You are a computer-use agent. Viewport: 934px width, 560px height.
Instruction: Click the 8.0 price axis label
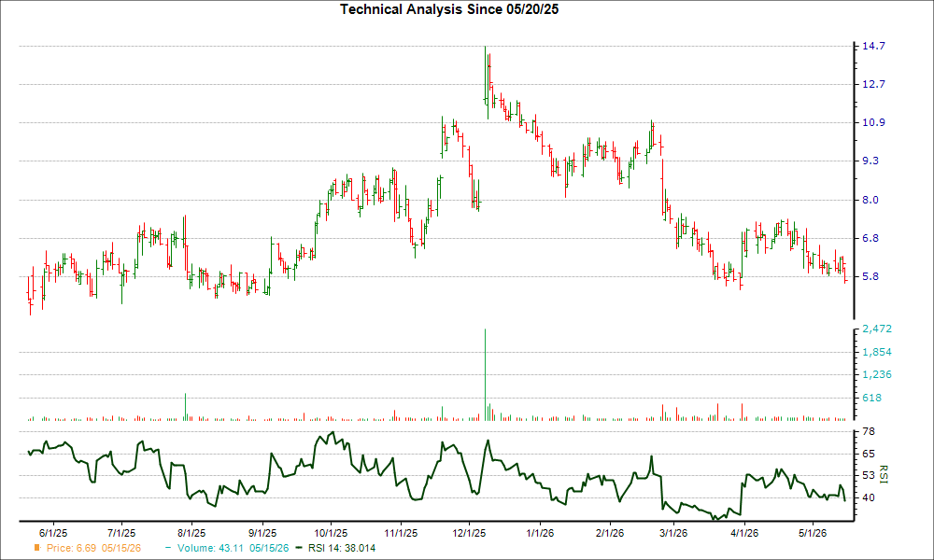point(870,200)
